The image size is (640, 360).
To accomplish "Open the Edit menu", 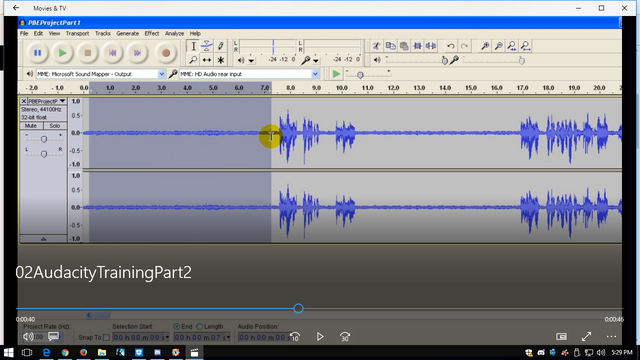I will (x=38, y=33).
